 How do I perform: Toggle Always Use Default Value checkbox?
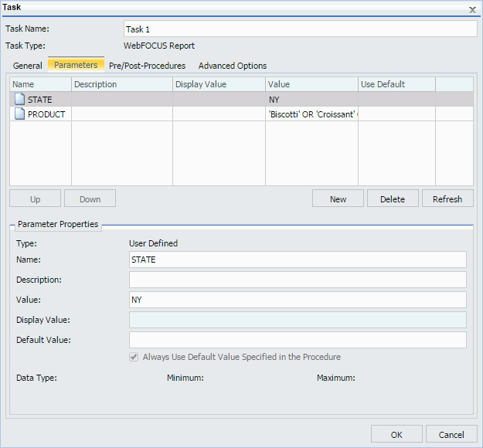[134, 358]
